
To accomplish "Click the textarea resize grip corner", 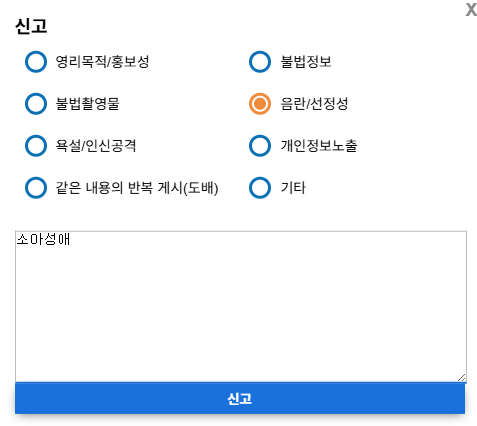I will click(462, 377).
